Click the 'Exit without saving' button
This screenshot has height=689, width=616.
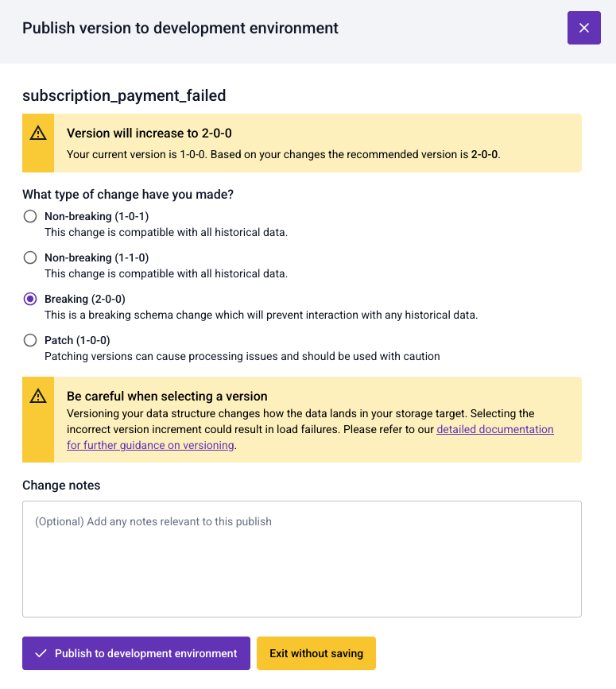tap(316, 653)
